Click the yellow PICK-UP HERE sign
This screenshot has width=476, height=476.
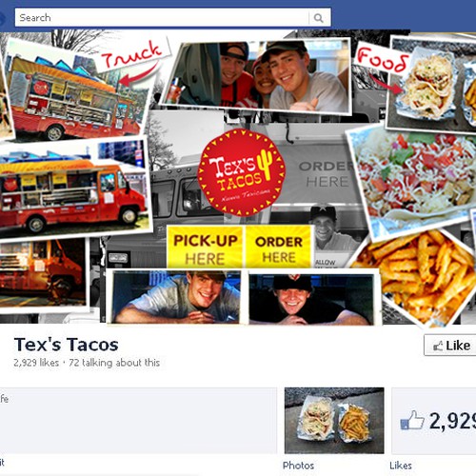point(205,248)
